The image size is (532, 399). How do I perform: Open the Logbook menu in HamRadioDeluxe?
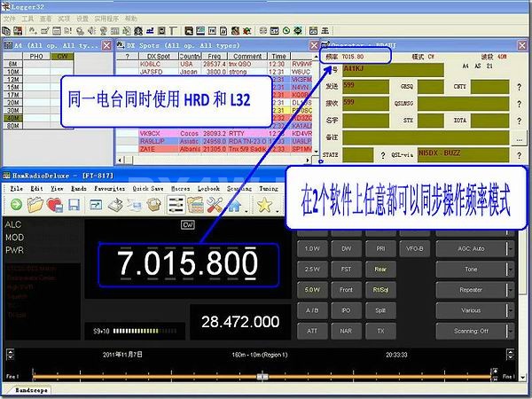208,188
